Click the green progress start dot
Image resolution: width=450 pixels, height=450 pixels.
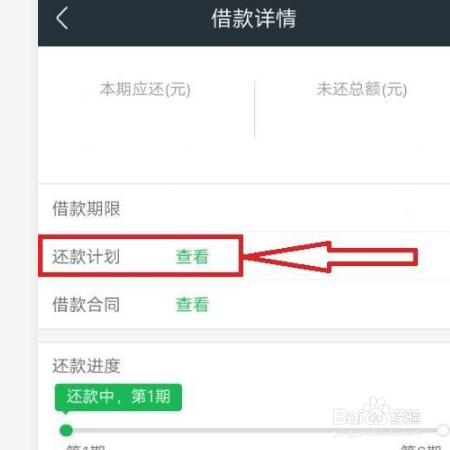[x=66, y=430]
